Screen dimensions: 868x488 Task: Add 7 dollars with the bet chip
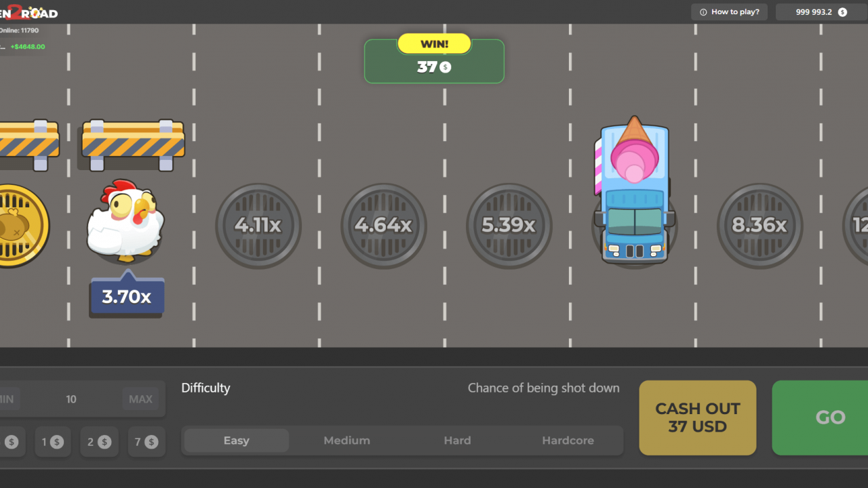pos(146,441)
